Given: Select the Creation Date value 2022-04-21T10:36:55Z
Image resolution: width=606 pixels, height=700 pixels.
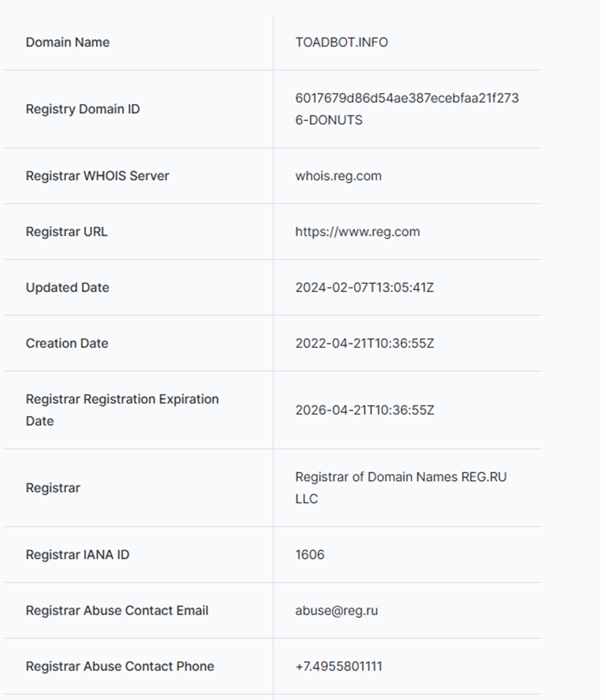Looking at the screenshot, I should click(x=364, y=343).
